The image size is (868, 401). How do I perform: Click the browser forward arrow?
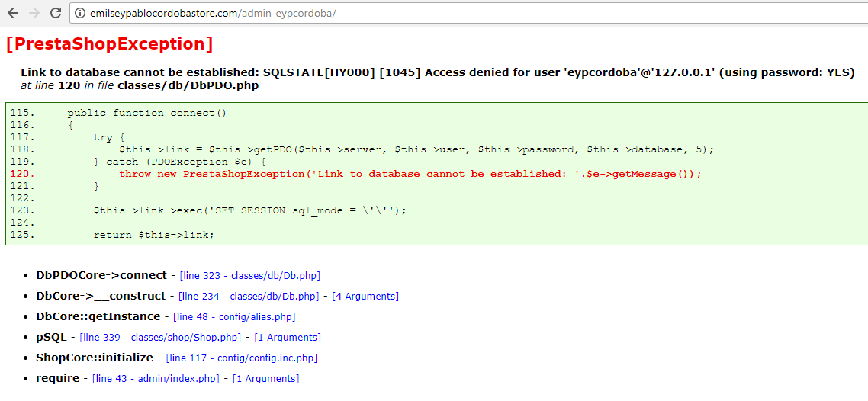(34, 13)
